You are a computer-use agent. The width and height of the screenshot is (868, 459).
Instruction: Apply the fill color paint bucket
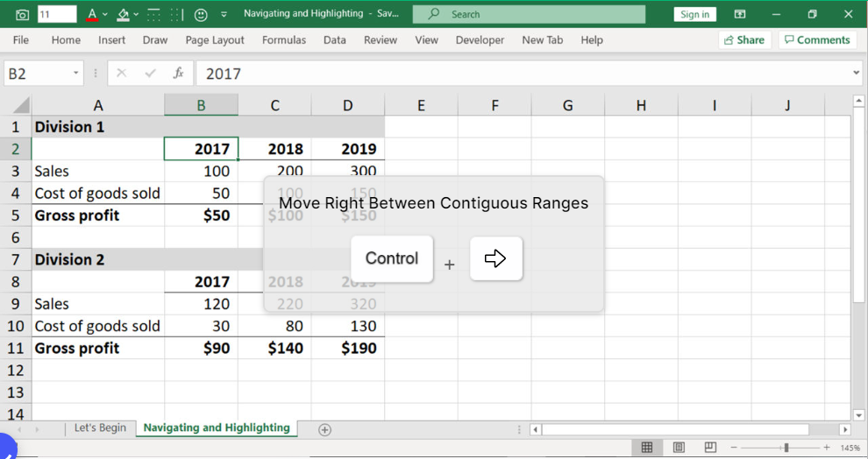coord(123,14)
